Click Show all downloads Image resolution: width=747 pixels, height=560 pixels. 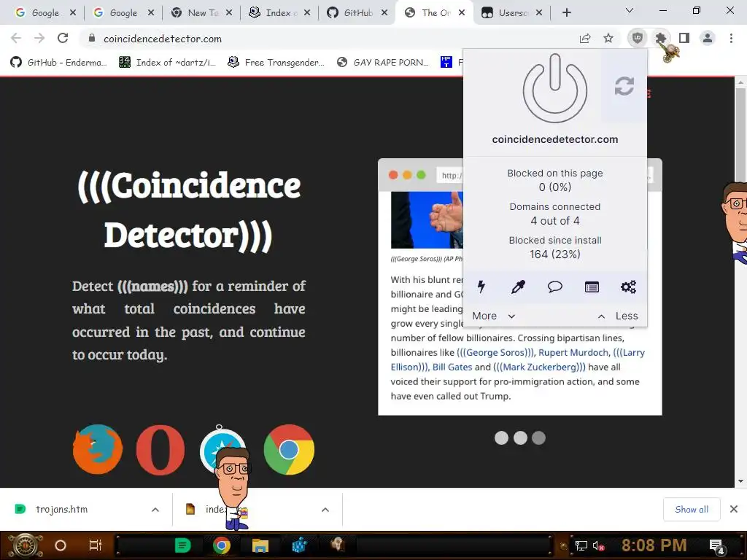point(692,509)
